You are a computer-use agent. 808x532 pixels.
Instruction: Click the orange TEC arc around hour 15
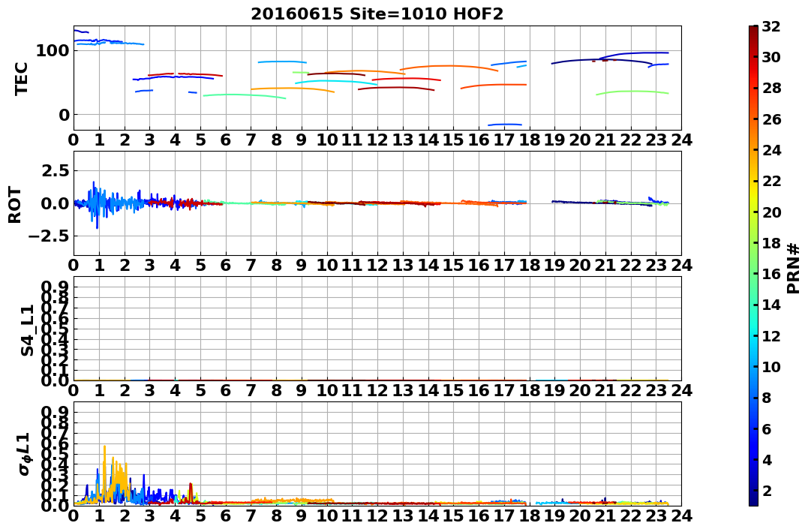pyautogui.click(x=449, y=67)
